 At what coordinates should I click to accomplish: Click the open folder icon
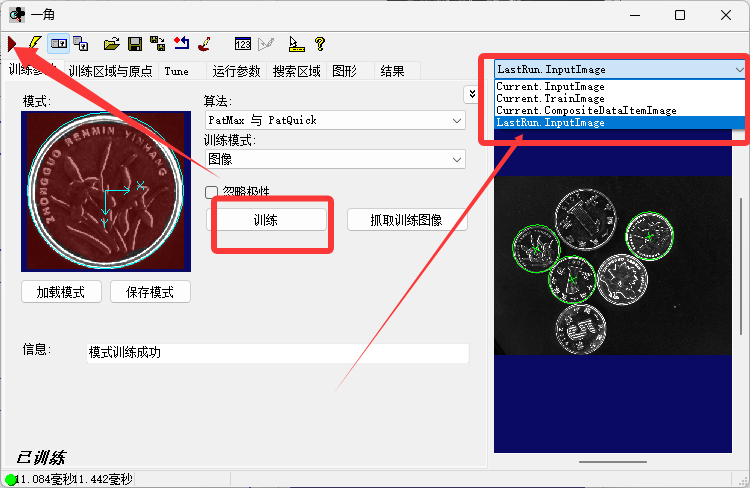click(x=111, y=44)
